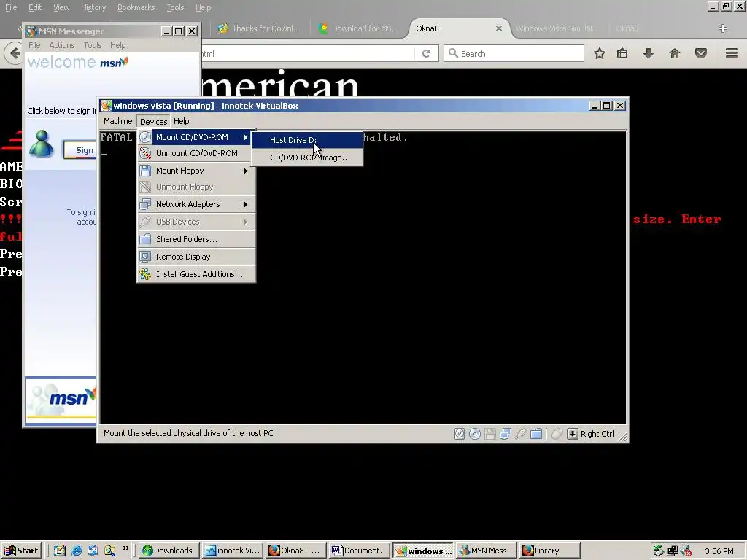Screen dimensions: 747x560
Task: Select Host Drive D: in the submenu
Action: (307, 140)
